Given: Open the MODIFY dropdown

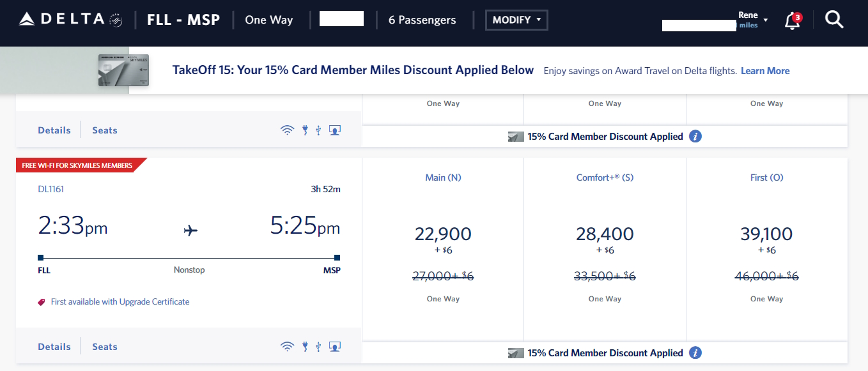Looking at the screenshot, I should pyautogui.click(x=516, y=20).
